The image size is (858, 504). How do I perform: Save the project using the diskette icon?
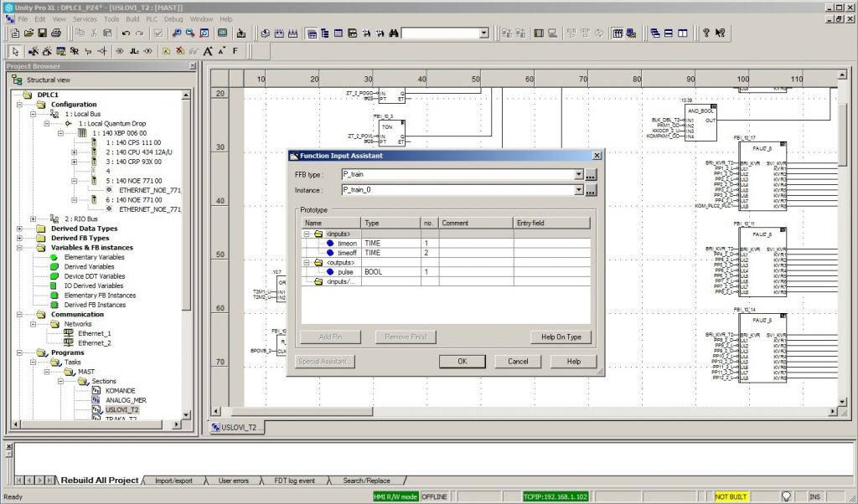point(42,33)
